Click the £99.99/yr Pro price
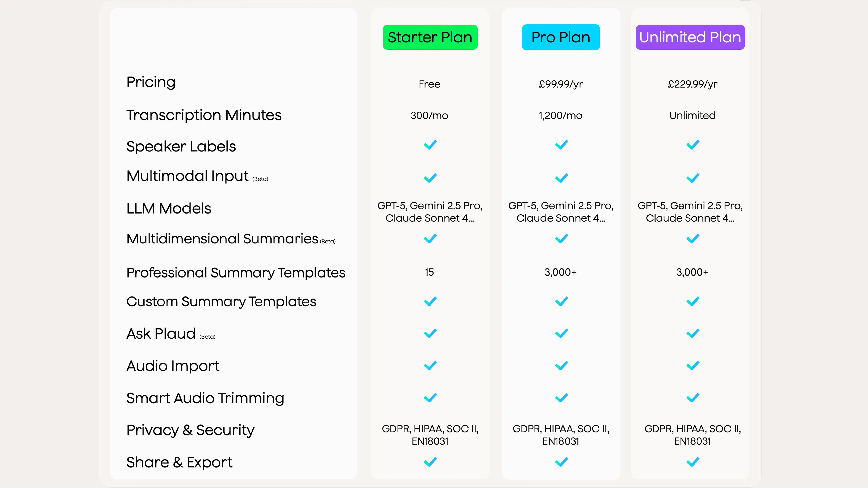Screen dimensions: 868x488 [561, 84]
